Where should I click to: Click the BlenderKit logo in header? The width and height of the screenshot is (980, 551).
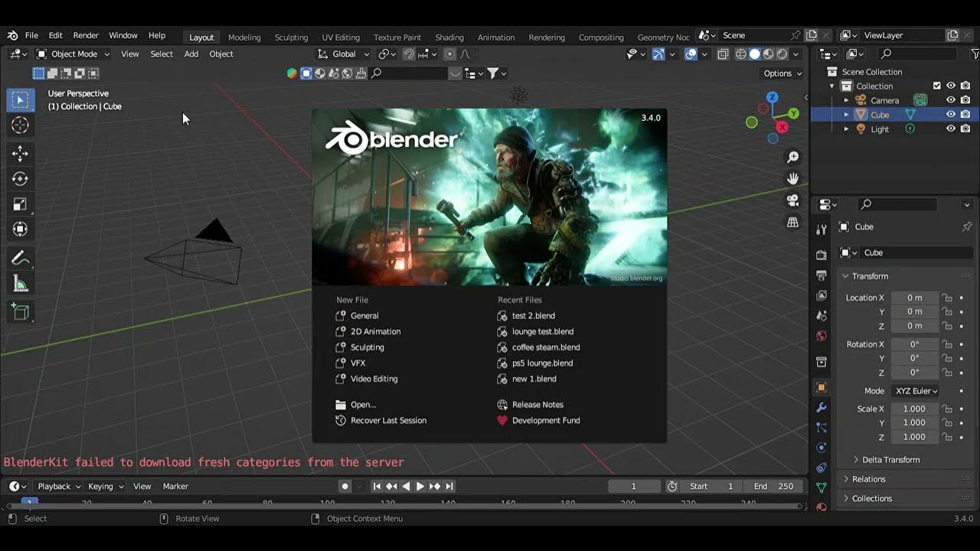pyautogui.click(x=292, y=73)
